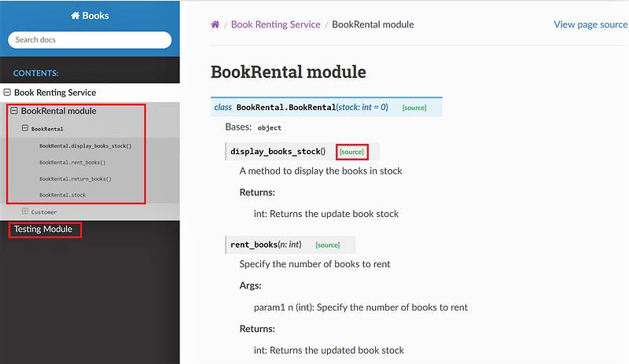Collapse the BookRental class sidebar node

25,128
